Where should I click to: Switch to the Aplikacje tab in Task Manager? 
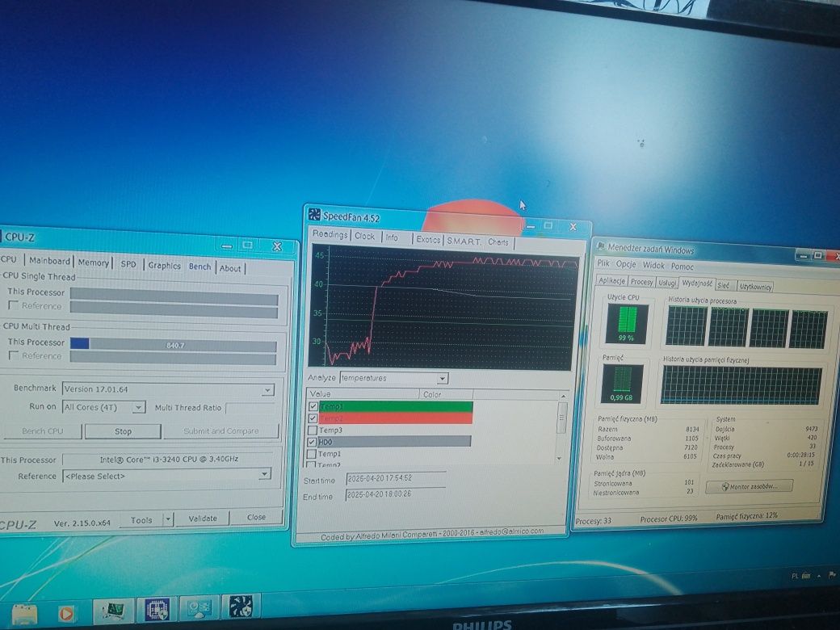tap(611, 281)
